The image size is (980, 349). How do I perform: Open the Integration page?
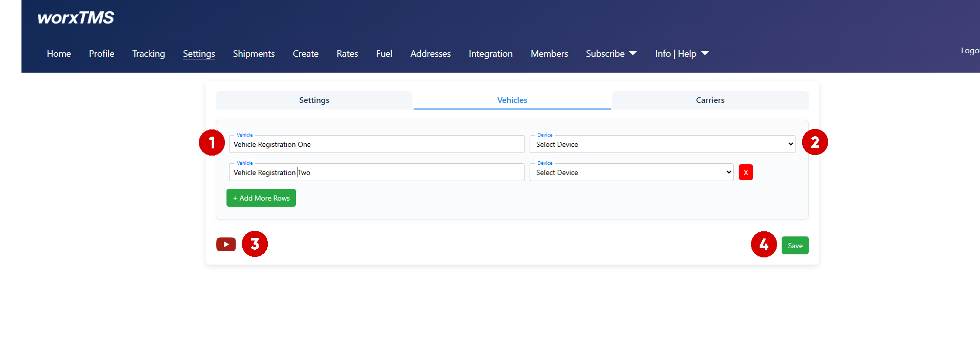pos(490,54)
